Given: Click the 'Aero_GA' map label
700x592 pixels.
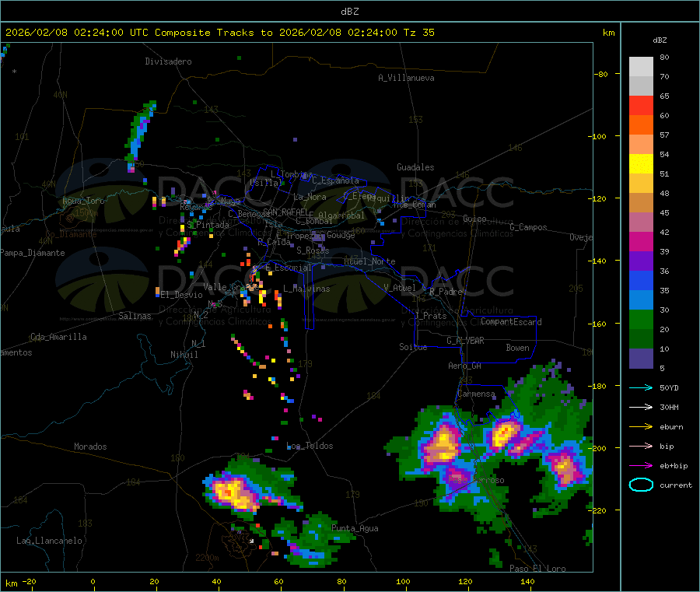Looking at the screenshot, I should (465, 366).
